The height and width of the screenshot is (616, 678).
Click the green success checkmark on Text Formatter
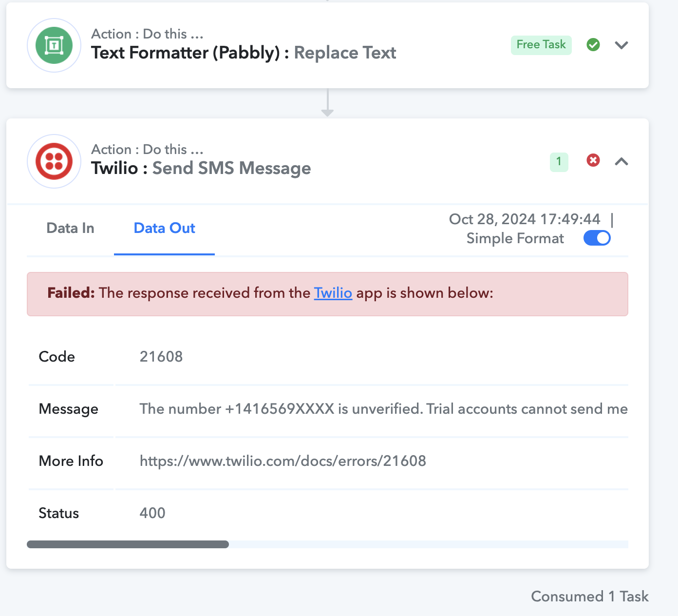(593, 45)
